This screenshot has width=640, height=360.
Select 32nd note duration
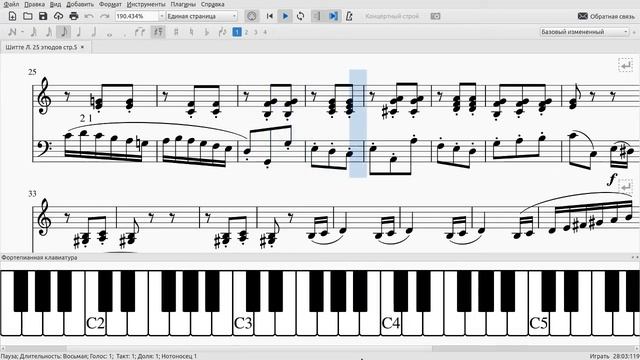coord(34,32)
